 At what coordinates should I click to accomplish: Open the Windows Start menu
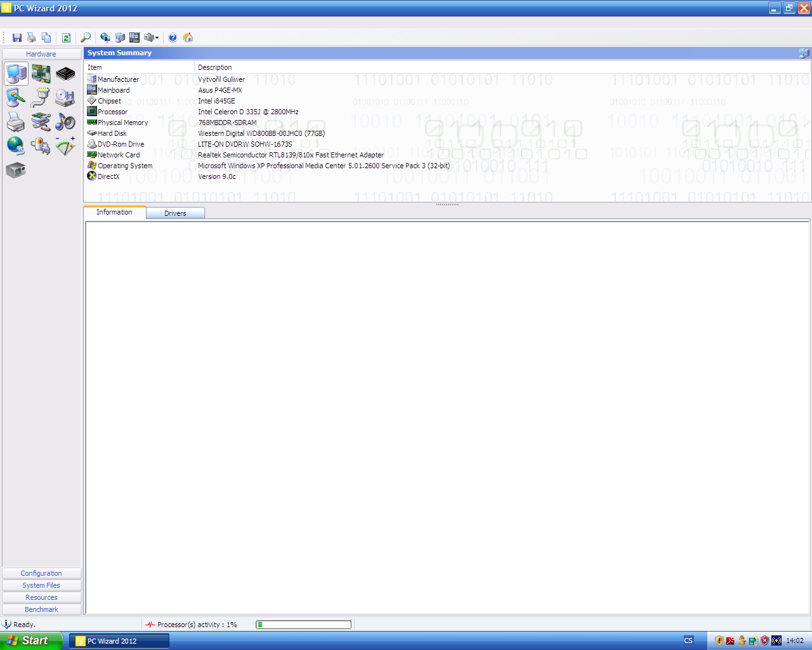(31, 640)
